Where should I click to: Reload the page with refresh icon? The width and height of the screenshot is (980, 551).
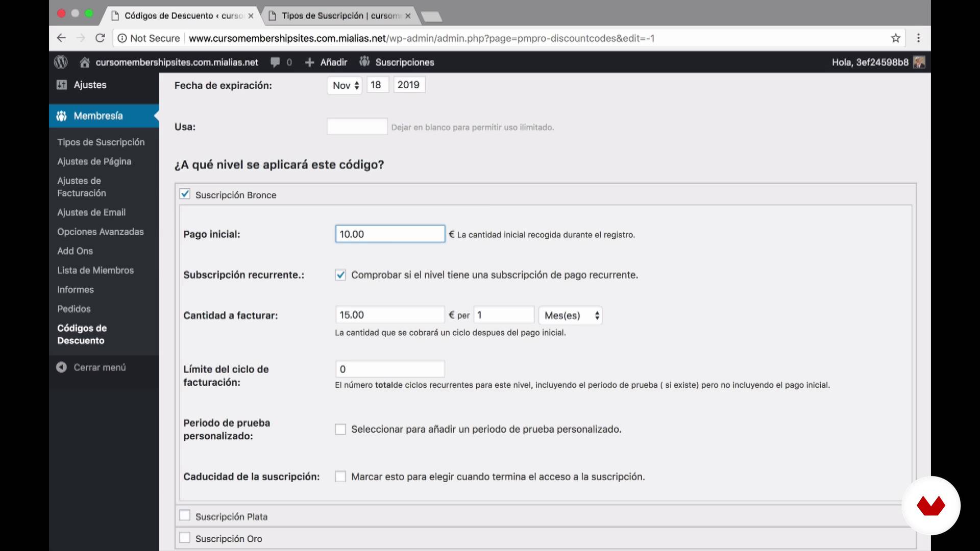coord(100,38)
